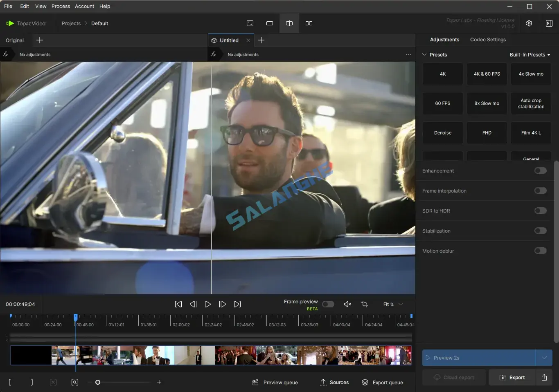Jump to the first frame
Screen dimensions: 559x392
pos(178,304)
